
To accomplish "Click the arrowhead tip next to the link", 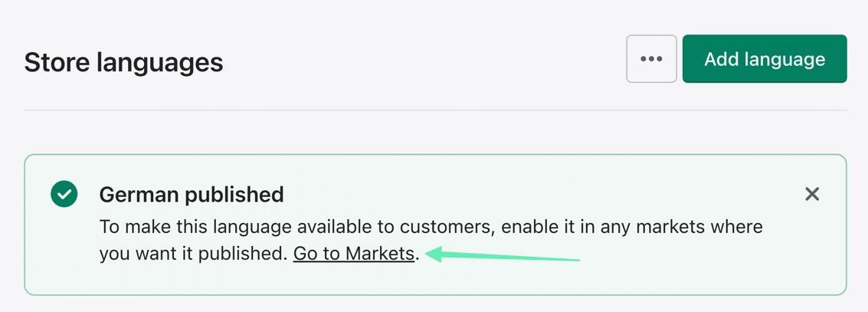I will click(x=431, y=254).
